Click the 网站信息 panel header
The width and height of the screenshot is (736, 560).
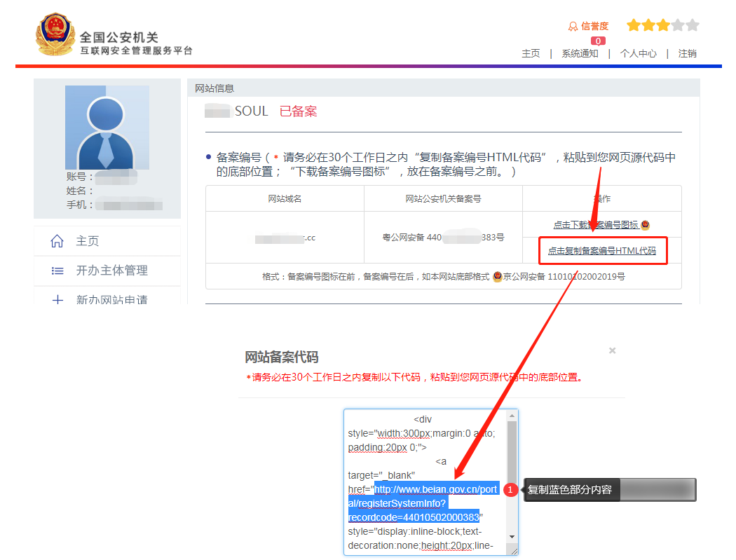click(444, 88)
